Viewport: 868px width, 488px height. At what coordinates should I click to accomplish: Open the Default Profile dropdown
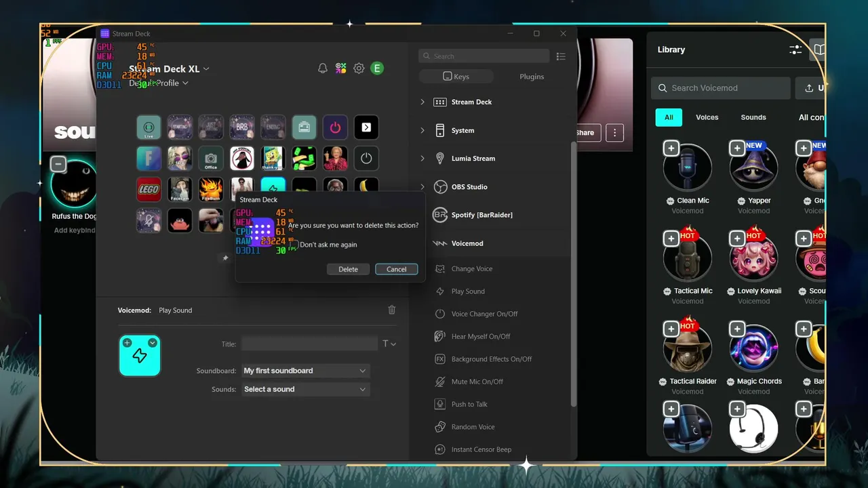[159, 83]
